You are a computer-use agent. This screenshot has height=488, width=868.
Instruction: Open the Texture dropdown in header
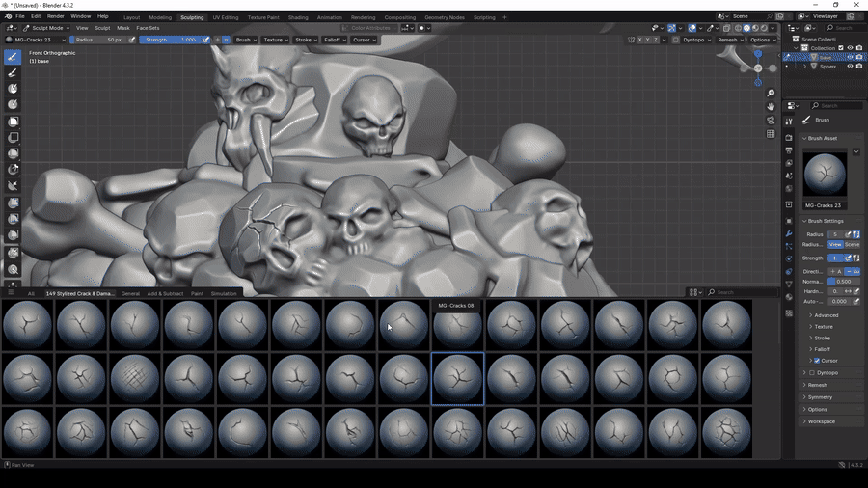(x=276, y=40)
